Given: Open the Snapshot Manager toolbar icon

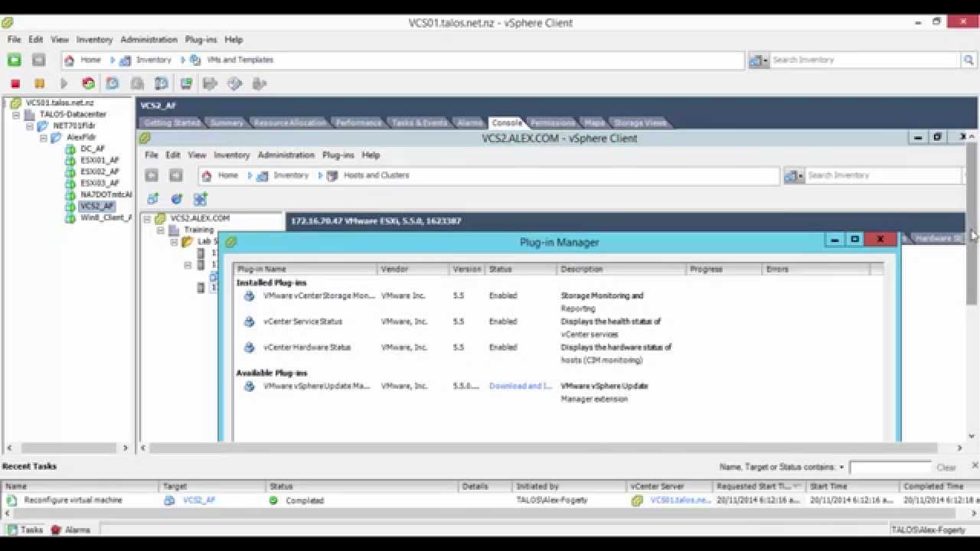Looking at the screenshot, I should pyautogui.click(x=162, y=83).
